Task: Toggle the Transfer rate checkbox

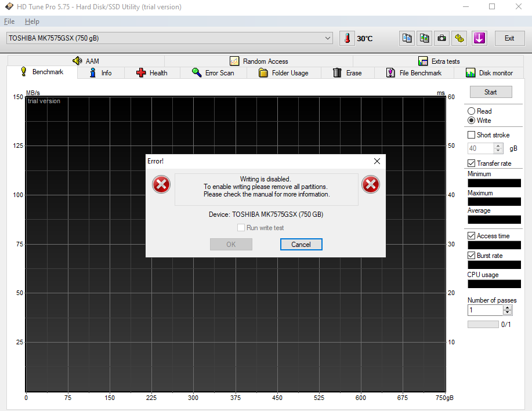Action: [x=471, y=163]
